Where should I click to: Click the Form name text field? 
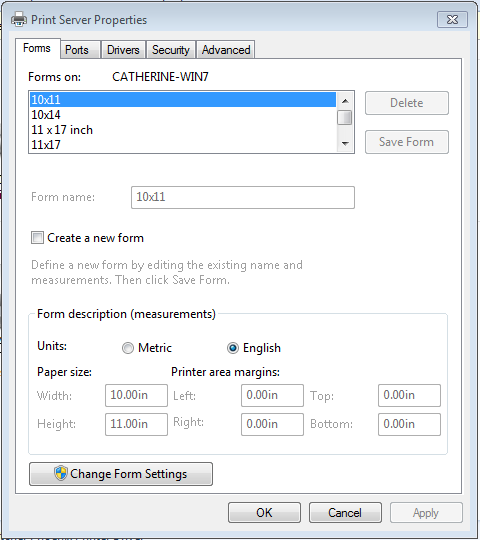pyautogui.click(x=243, y=197)
